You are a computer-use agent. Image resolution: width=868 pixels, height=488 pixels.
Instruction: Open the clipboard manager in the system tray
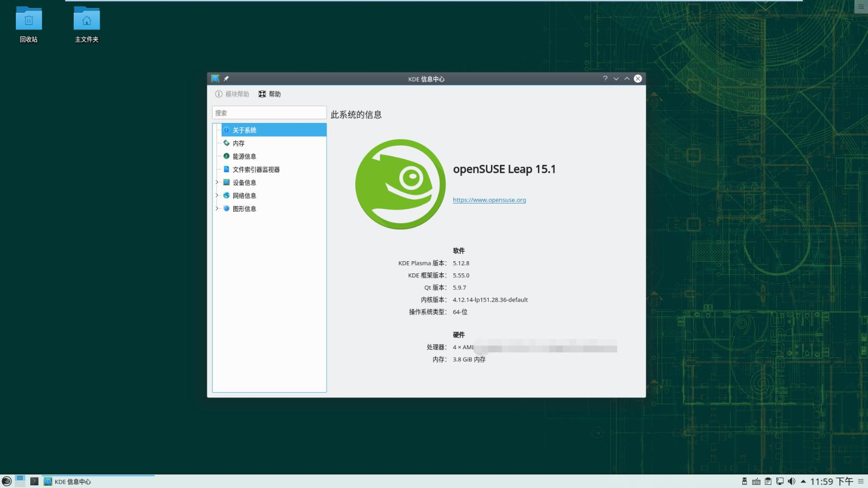pyautogui.click(x=768, y=481)
